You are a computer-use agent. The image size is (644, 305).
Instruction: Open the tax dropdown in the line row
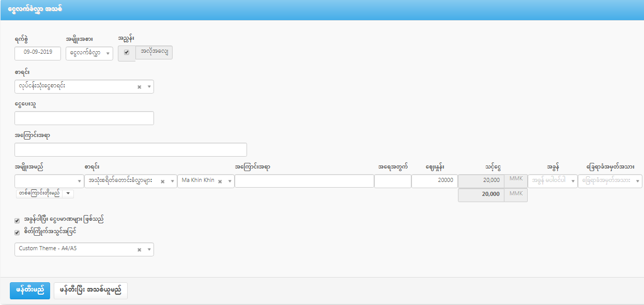[553, 181]
